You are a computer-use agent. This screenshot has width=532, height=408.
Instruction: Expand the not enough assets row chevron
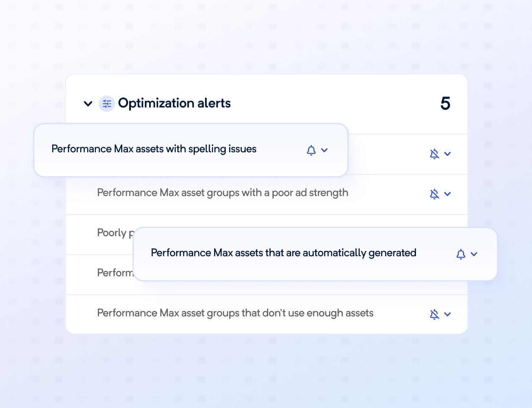447,314
